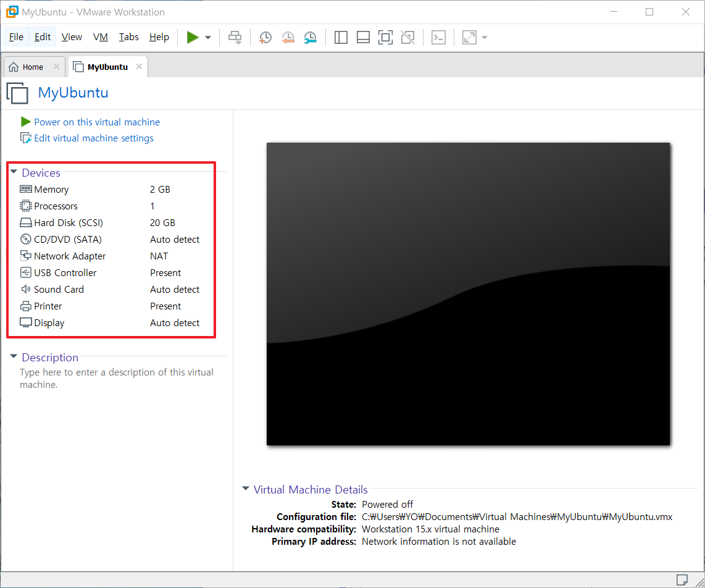
Task: Click Send Ctrl+Alt+Del toolbar icon
Action: 235,37
